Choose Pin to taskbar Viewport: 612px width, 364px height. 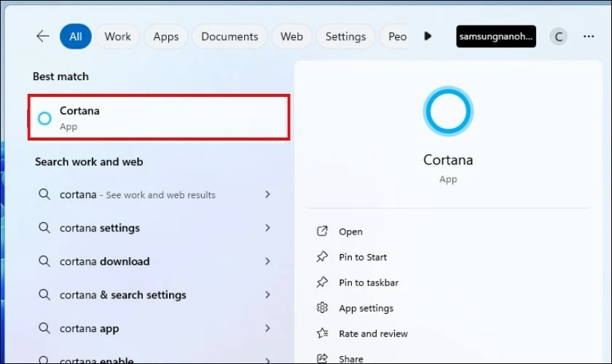pyautogui.click(x=369, y=282)
